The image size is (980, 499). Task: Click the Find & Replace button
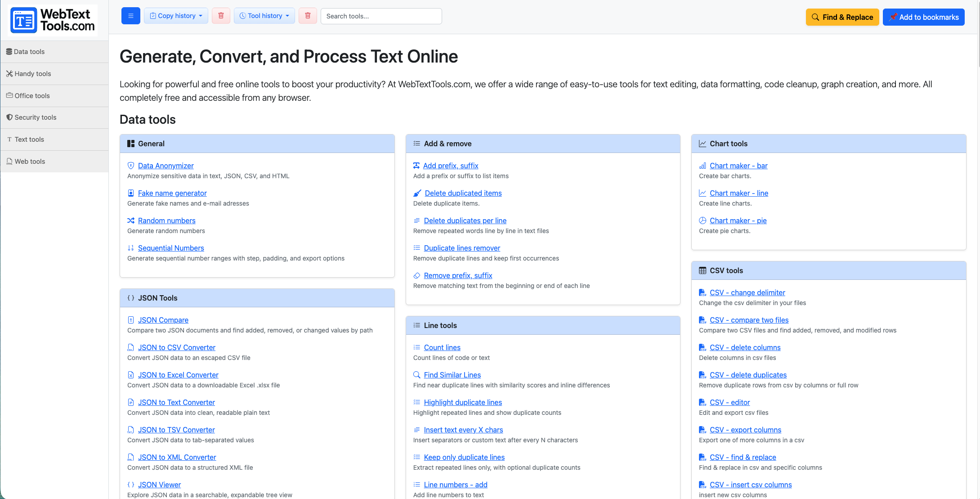pos(842,17)
